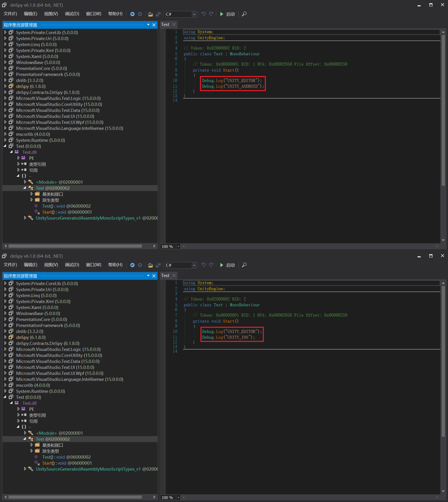The height and width of the screenshot is (502, 448).
Task: Click the redo icon in the upper window toolbar
Action: pos(211,14)
